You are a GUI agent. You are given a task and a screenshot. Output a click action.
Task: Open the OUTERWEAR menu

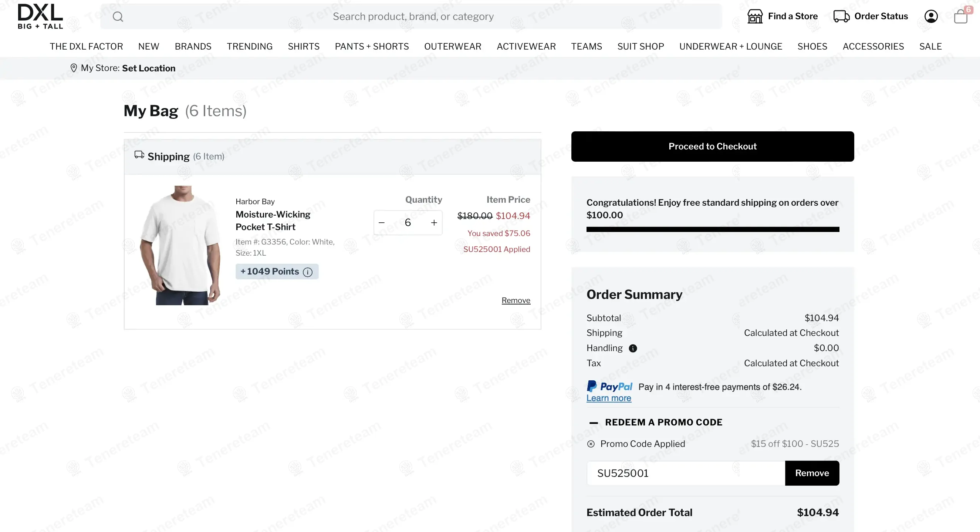pyautogui.click(x=453, y=46)
